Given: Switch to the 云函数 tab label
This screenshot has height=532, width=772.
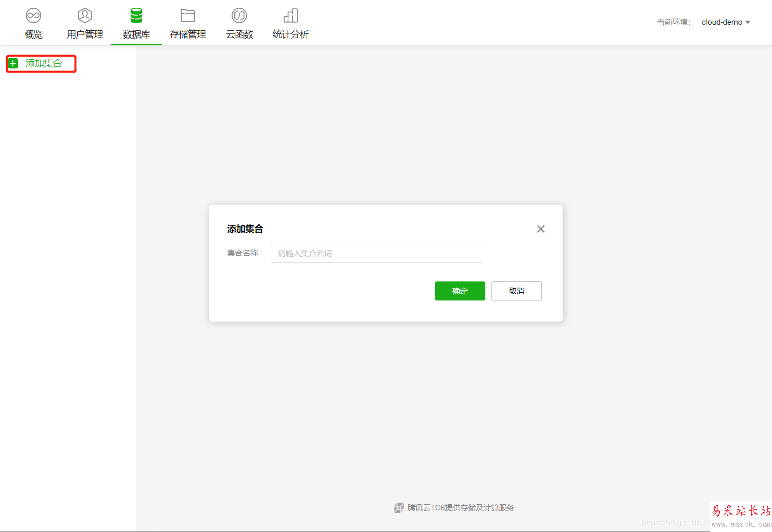Looking at the screenshot, I should click(239, 34).
